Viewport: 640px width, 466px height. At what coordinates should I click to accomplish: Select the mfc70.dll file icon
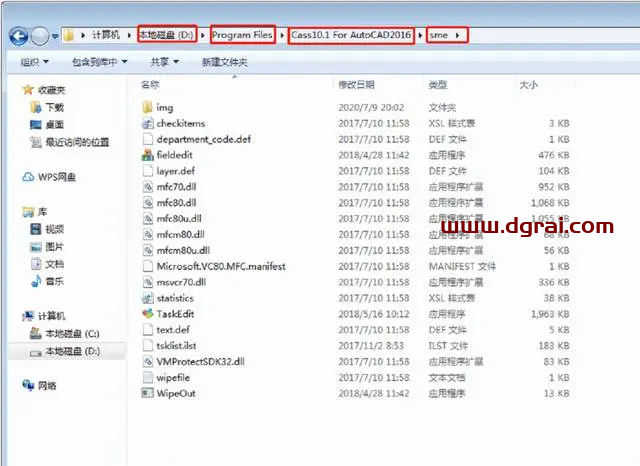click(147, 187)
